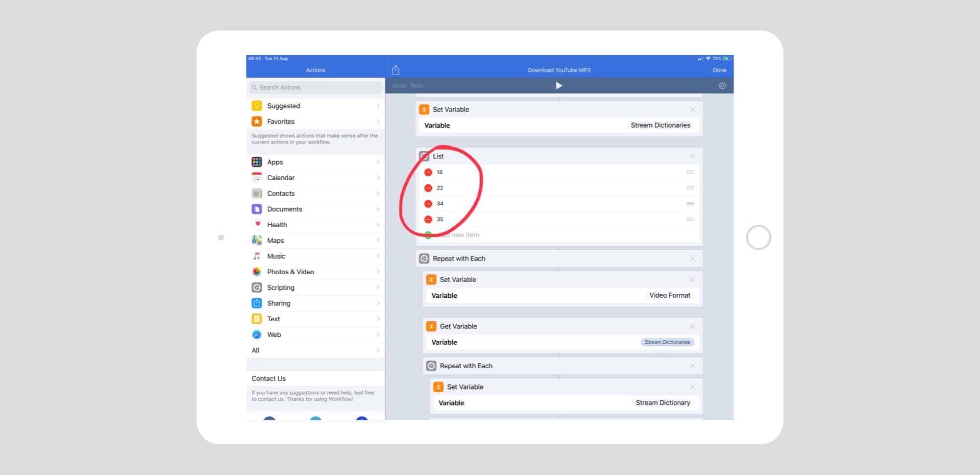This screenshot has height=475, width=980.
Task: Expand the Web category chevron
Action: pyautogui.click(x=378, y=334)
